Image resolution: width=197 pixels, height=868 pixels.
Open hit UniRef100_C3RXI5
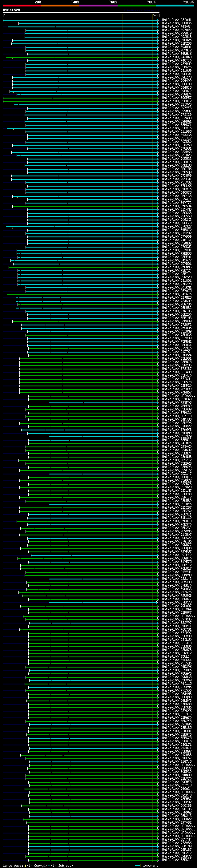click(x=176, y=128)
